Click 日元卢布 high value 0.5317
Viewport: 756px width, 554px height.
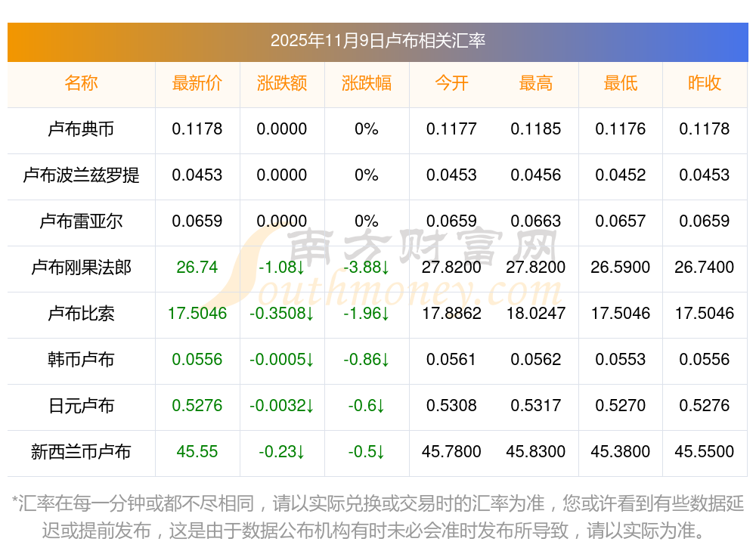[536, 406]
